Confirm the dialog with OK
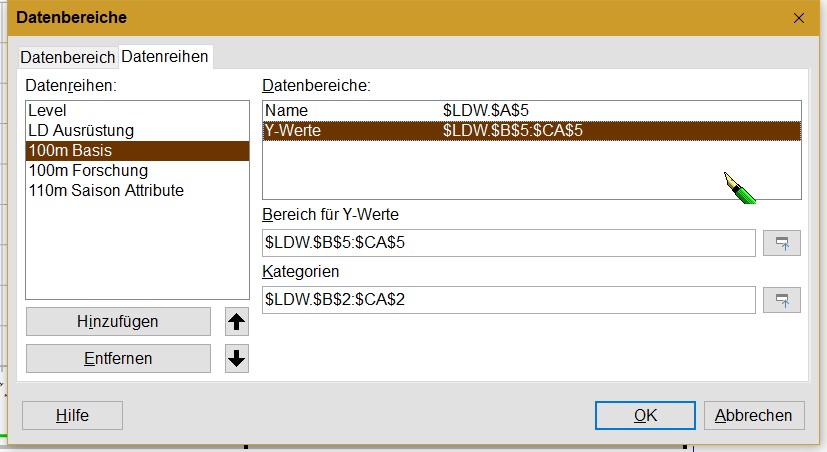The image size is (827, 452). 645,416
